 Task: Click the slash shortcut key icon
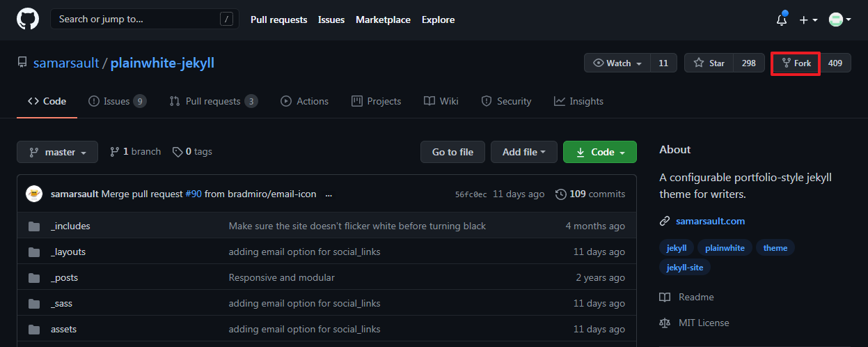[x=226, y=20]
